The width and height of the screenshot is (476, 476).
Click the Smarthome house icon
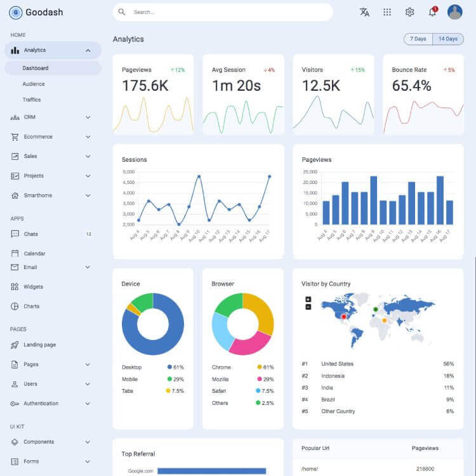[15, 195]
